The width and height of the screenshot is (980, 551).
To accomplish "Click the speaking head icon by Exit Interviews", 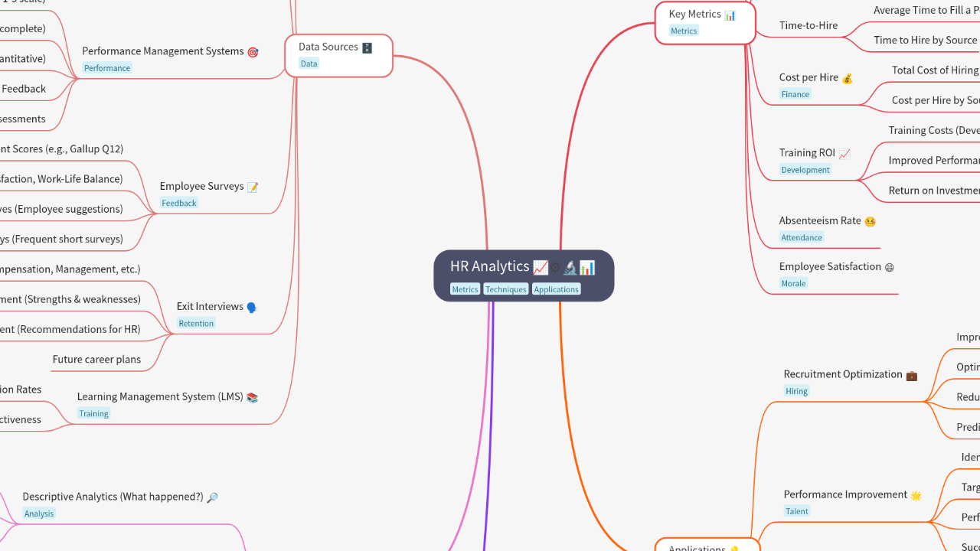I will (x=252, y=307).
